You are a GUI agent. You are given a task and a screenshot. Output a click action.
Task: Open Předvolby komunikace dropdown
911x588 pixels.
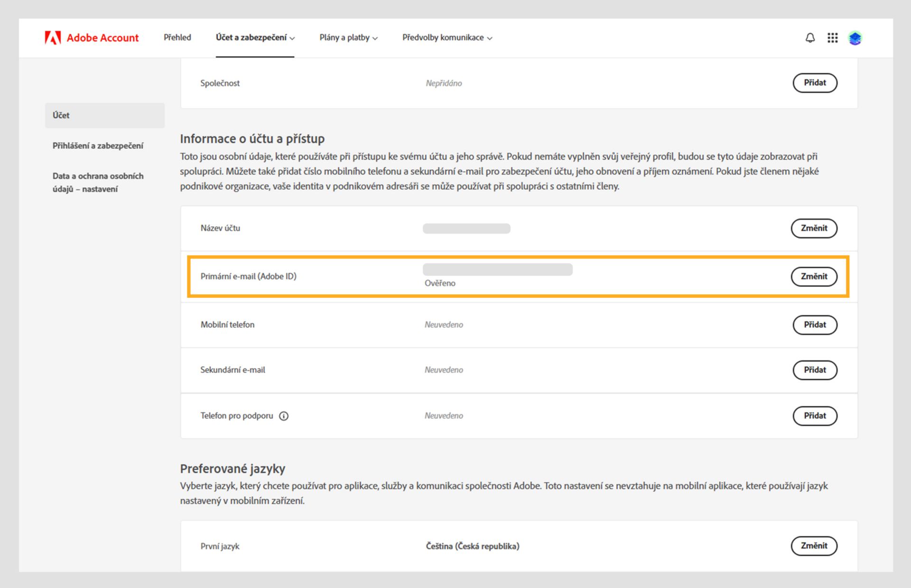point(447,37)
